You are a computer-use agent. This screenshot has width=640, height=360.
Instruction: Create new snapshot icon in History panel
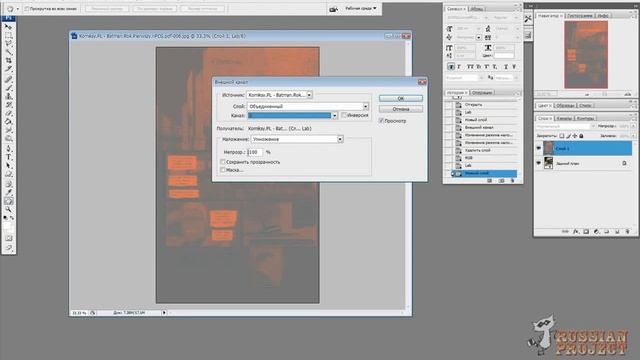pos(501,180)
